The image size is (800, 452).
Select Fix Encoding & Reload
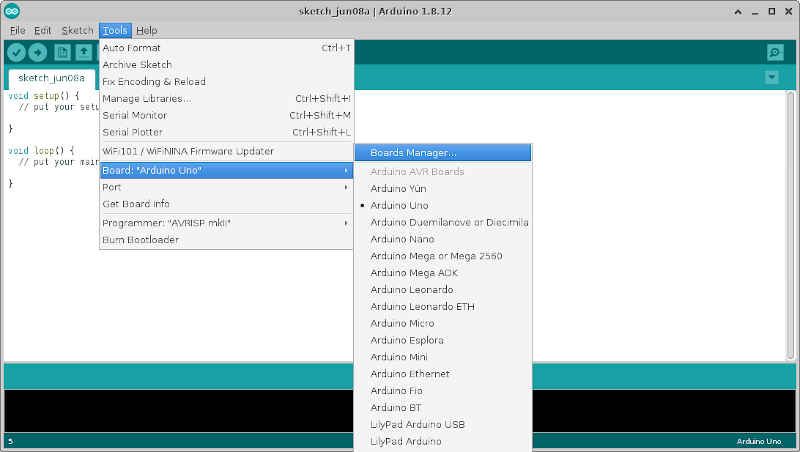coord(226,82)
